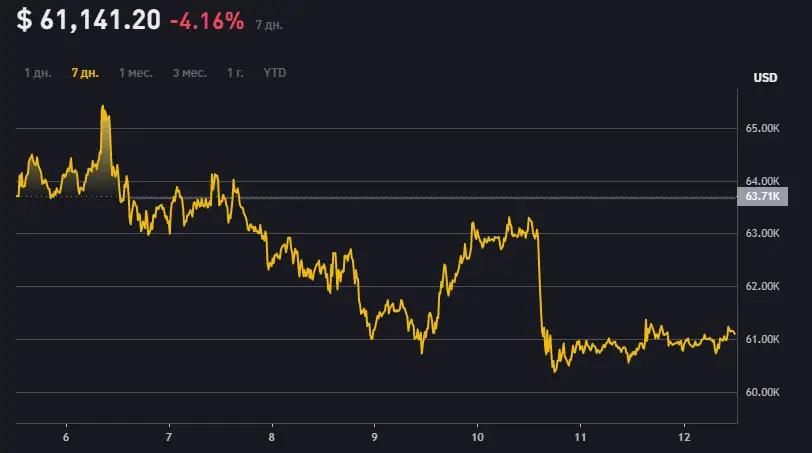Click date 6 on the time axis

[66, 437]
